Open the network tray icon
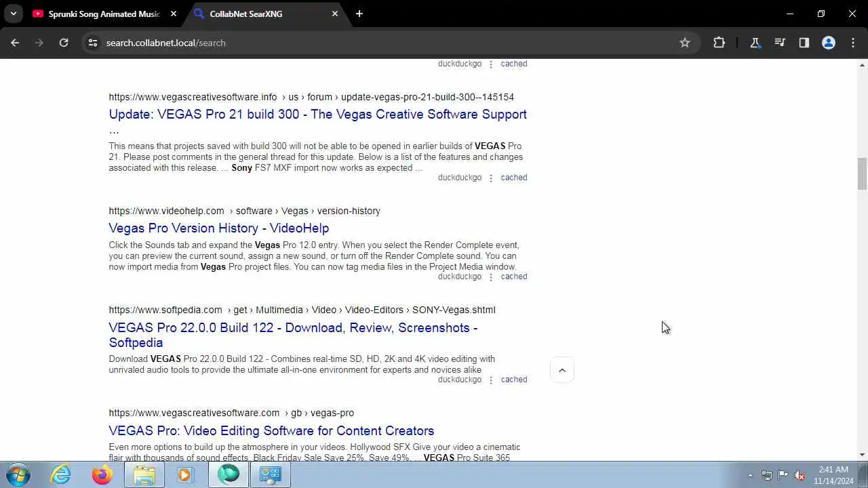 767,475
